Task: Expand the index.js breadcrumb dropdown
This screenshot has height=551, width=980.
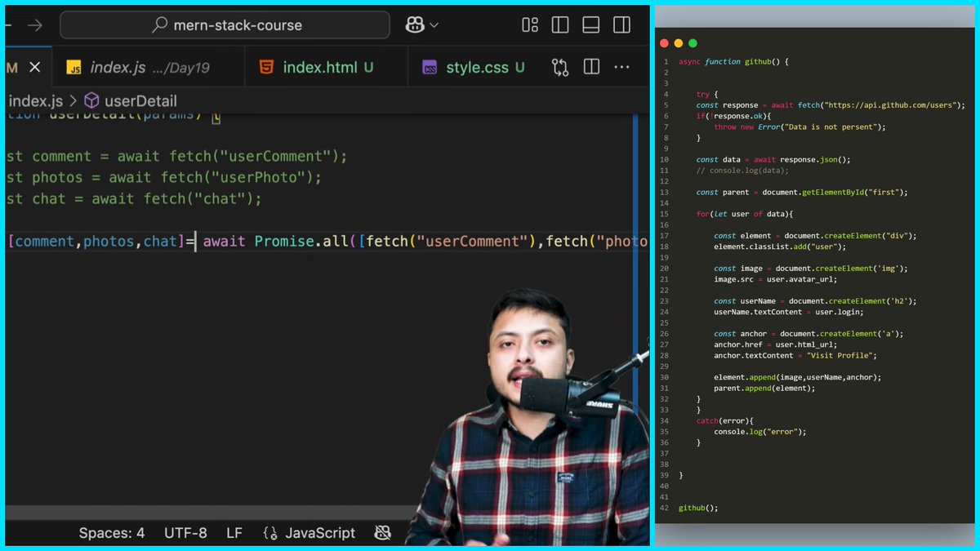Action: tap(34, 100)
